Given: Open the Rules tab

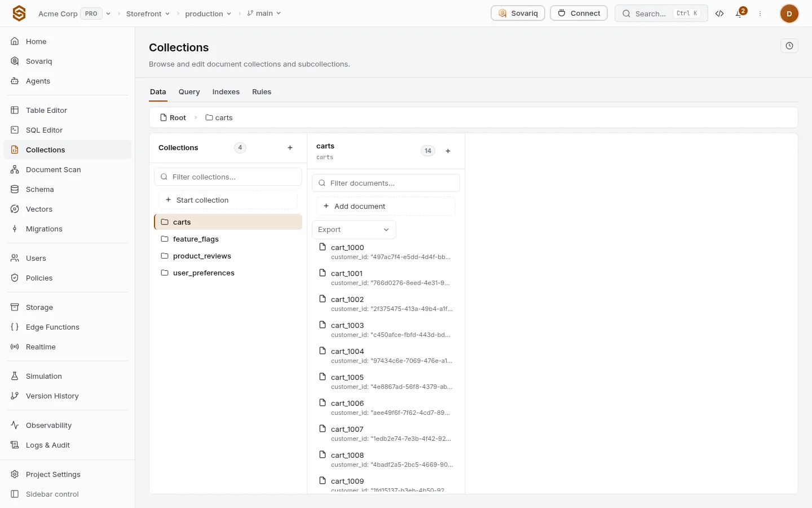Looking at the screenshot, I should pyautogui.click(x=262, y=92).
